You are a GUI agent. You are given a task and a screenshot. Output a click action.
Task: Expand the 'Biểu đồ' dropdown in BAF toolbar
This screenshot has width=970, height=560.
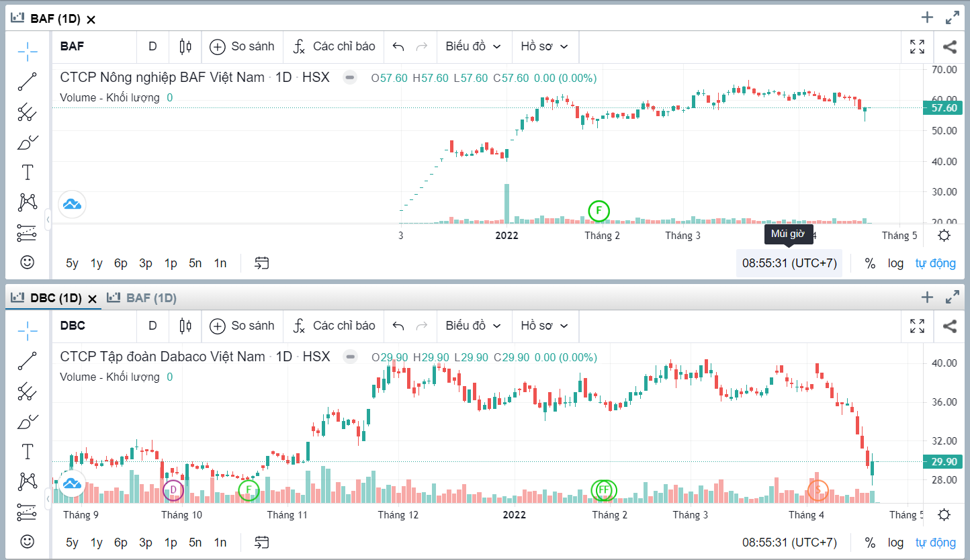[x=474, y=46]
